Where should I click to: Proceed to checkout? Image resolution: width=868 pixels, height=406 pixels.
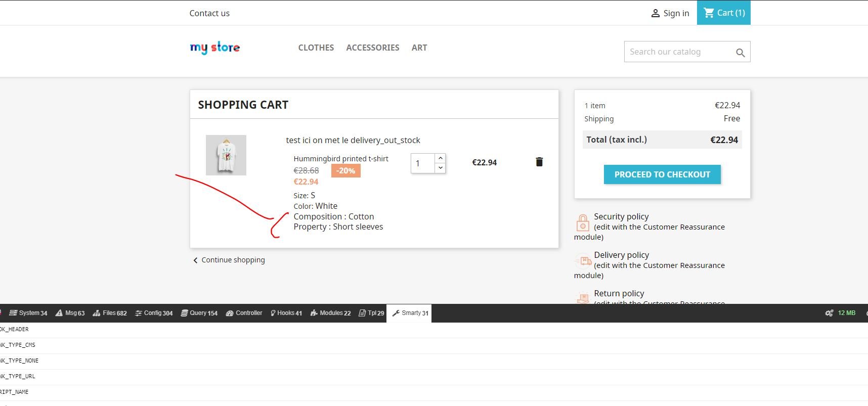(x=662, y=174)
